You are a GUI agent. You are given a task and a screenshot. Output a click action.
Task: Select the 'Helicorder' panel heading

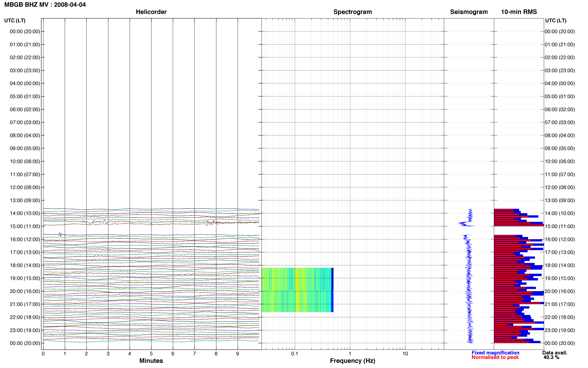(151, 12)
